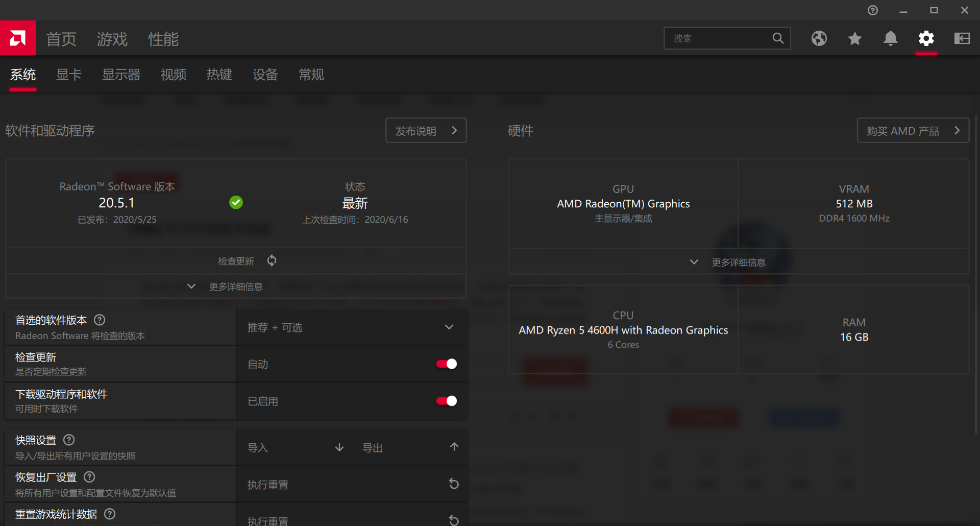Switch to the 热键 tab
The image size is (980, 526).
pos(219,75)
